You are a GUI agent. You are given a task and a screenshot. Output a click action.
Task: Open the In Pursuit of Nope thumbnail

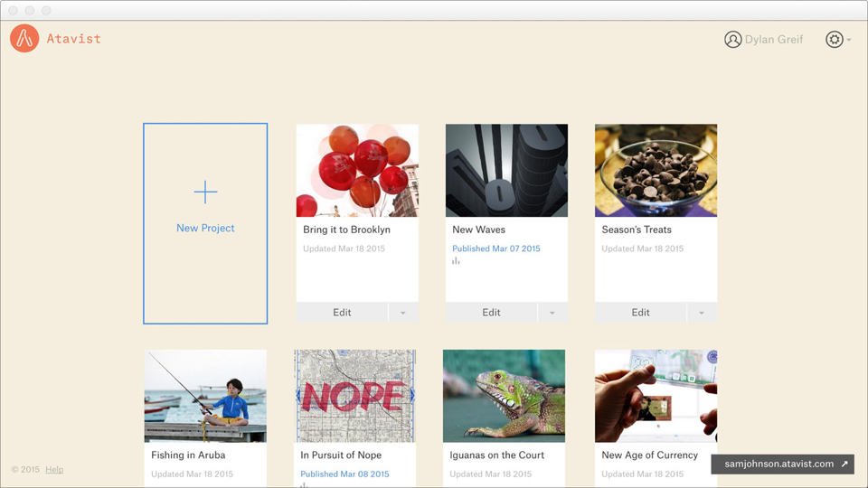(x=354, y=396)
